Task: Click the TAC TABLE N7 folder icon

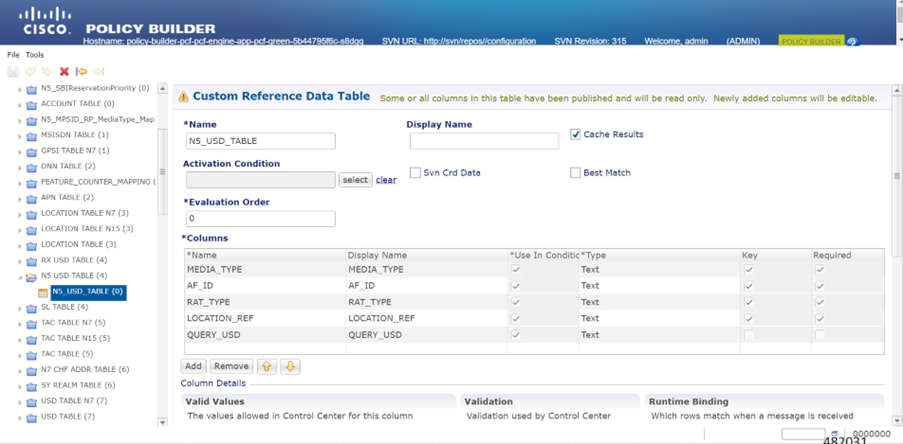Action: [32, 324]
